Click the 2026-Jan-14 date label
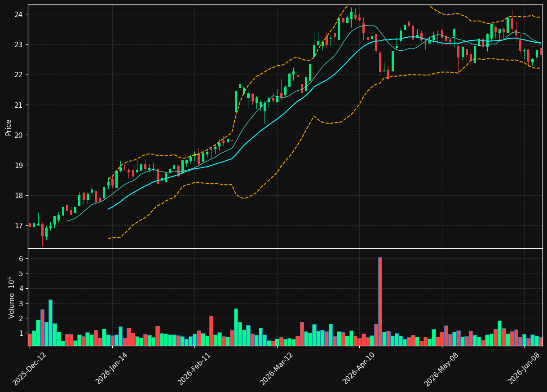The height and width of the screenshot is (392, 547). [112, 369]
